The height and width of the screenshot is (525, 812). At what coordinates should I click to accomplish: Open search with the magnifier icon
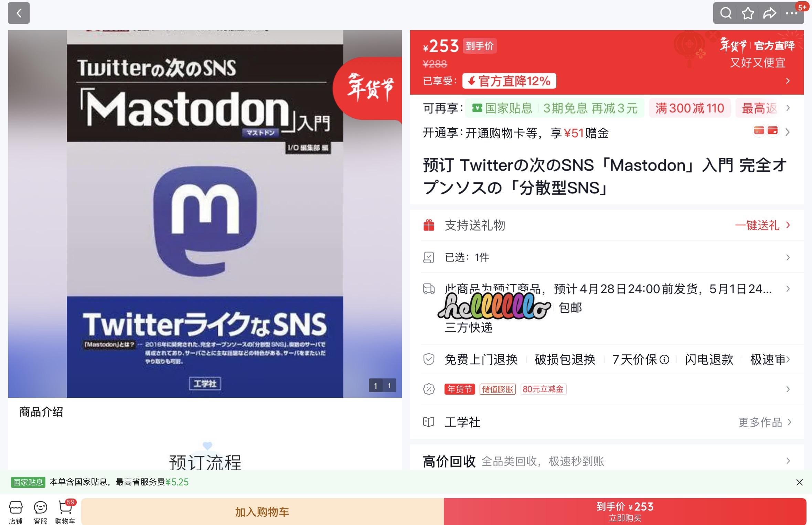[x=726, y=13]
